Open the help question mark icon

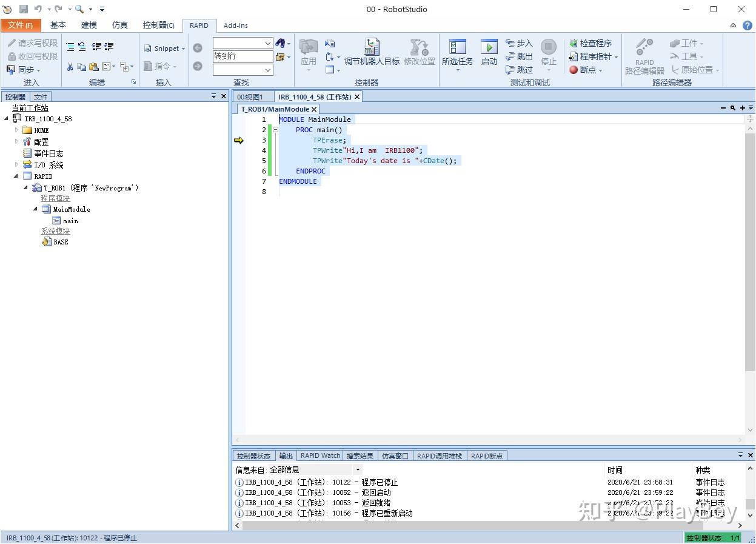pos(748,25)
